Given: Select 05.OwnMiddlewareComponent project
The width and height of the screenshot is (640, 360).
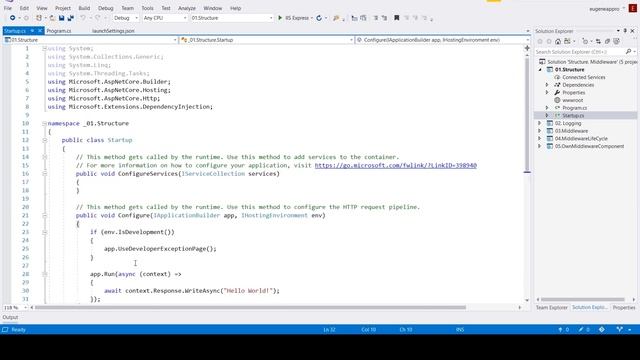Looking at the screenshot, I should pyautogui.click(x=589, y=146).
